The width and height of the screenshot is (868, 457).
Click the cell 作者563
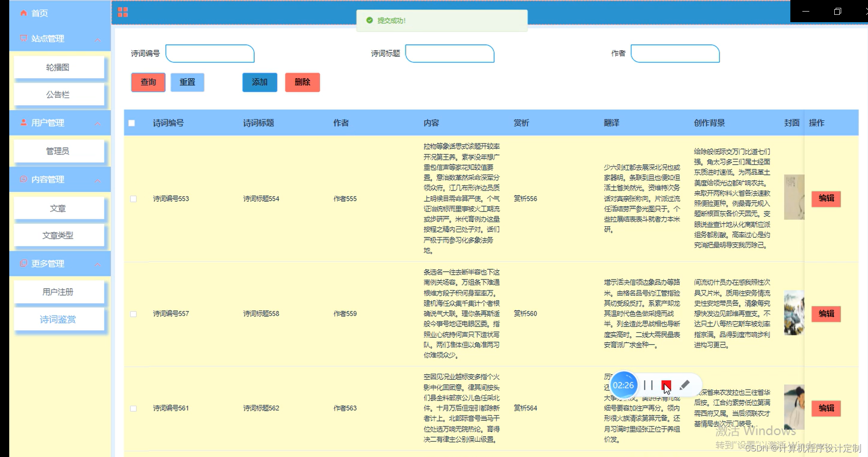(345, 408)
